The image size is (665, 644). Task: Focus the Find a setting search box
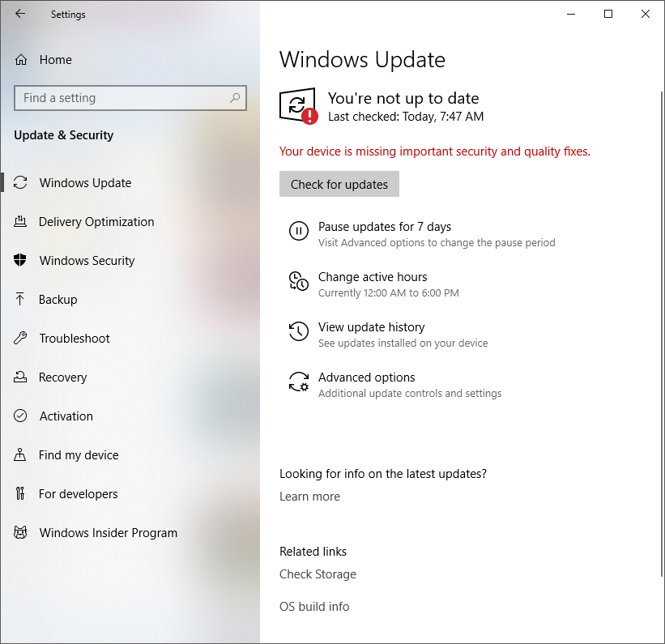[x=130, y=98]
